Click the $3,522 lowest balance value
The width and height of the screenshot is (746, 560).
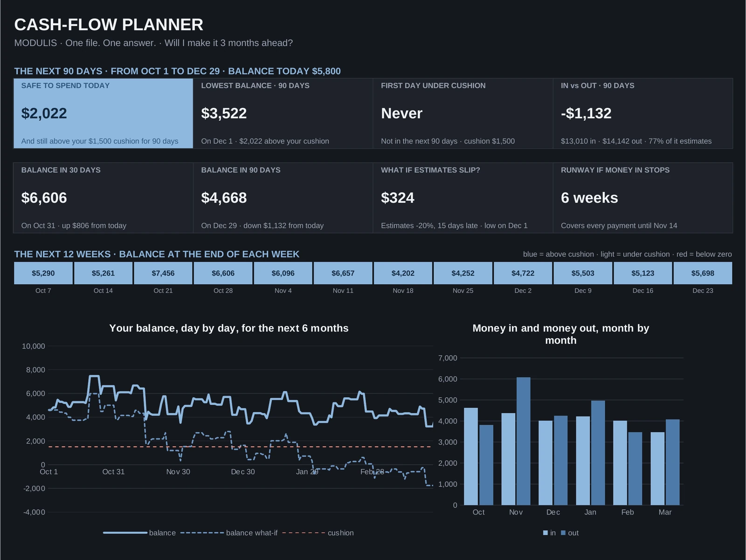224,113
